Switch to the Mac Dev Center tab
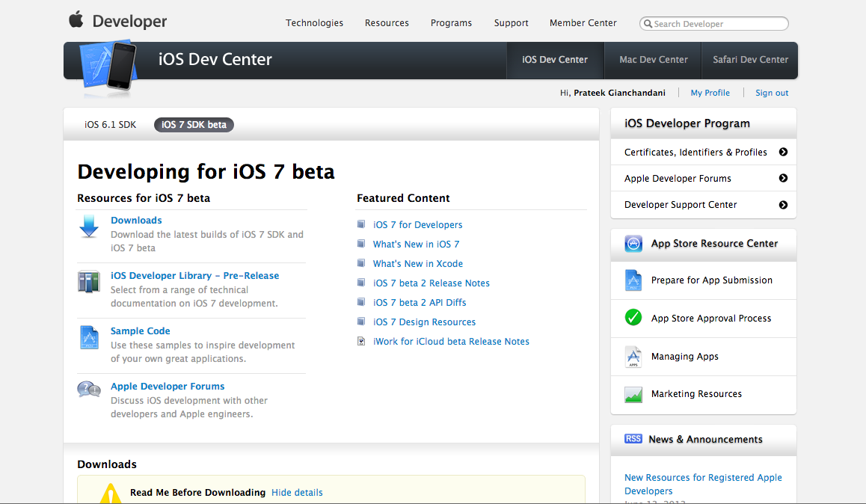Viewport: 866px width, 504px height. [x=654, y=60]
